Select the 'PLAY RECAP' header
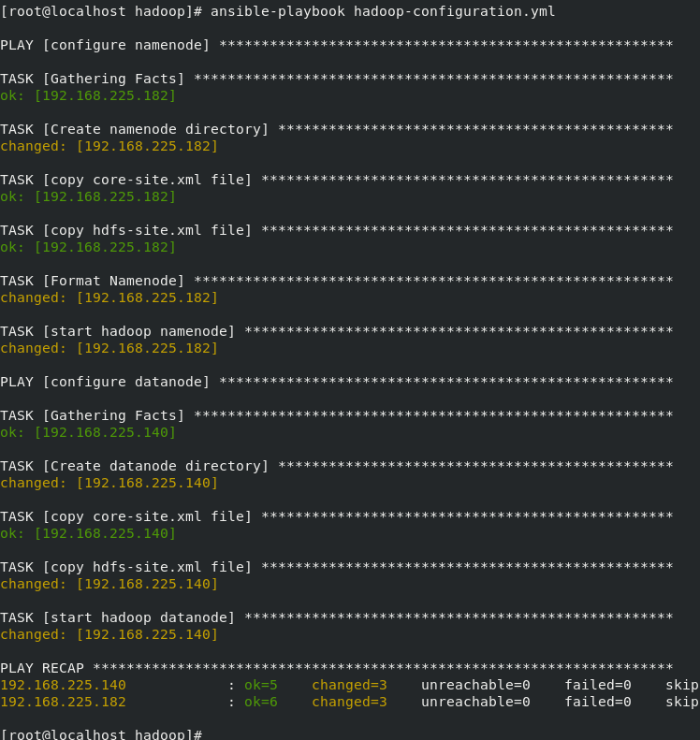 click(42, 668)
